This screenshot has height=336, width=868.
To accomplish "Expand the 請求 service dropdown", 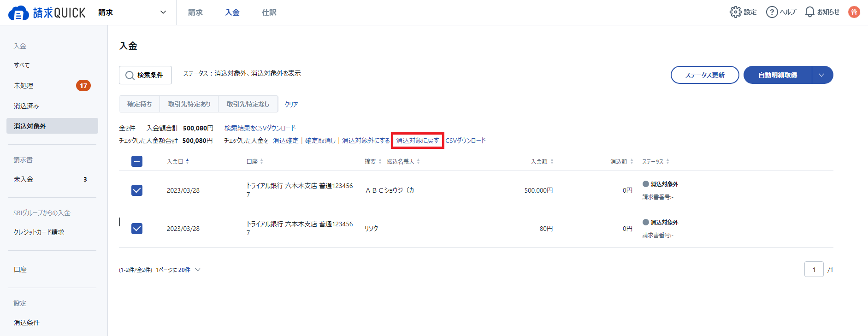I will [x=132, y=12].
